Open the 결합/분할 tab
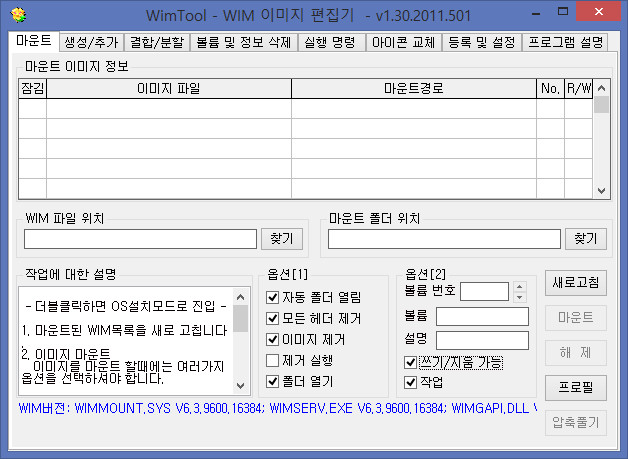The height and width of the screenshot is (459, 628). coord(157,42)
